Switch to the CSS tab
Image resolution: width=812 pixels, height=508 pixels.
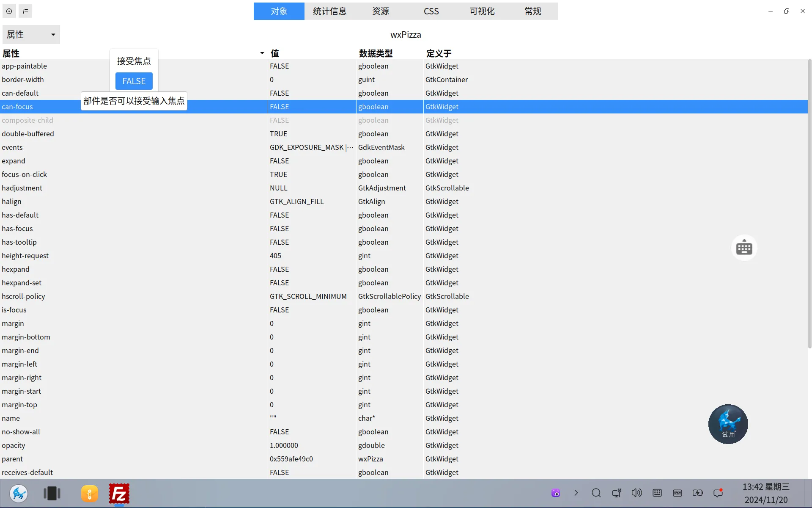tap(431, 11)
